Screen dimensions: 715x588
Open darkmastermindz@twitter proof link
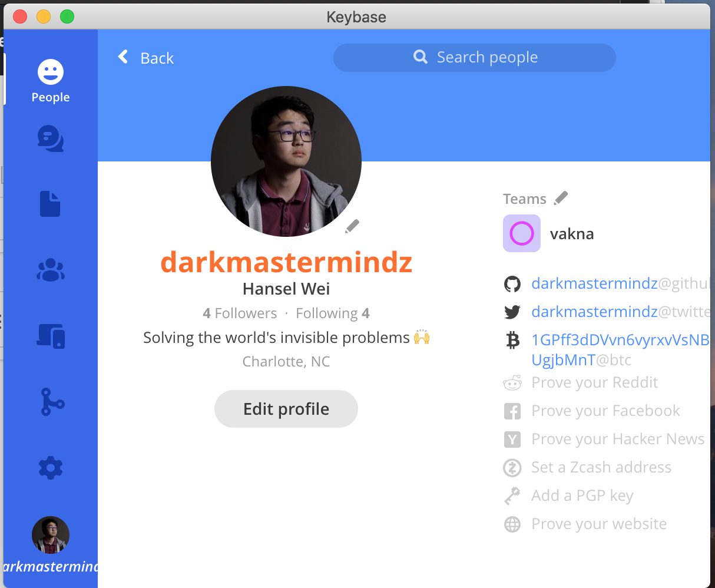(621, 312)
